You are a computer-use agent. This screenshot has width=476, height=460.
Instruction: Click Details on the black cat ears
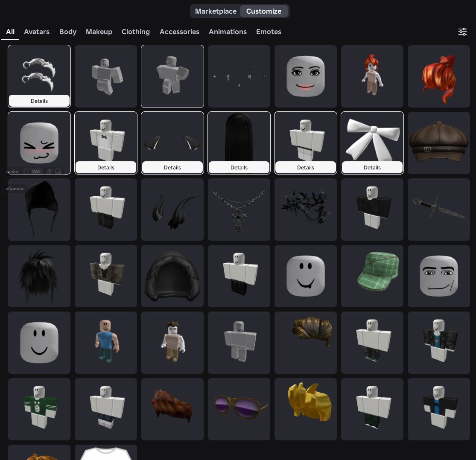pos(172,168)
